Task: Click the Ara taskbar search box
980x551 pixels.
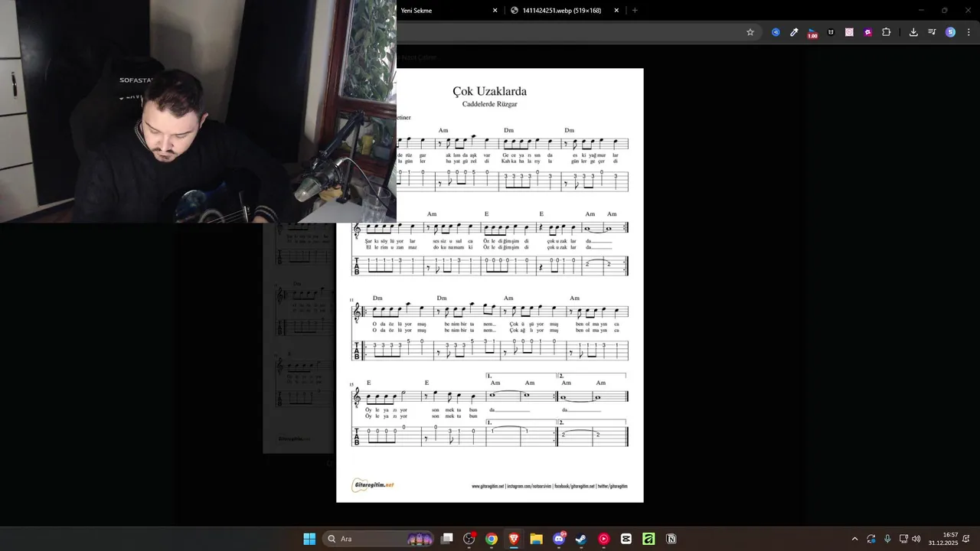Action: pyautogui.click(x=380, y=539)
